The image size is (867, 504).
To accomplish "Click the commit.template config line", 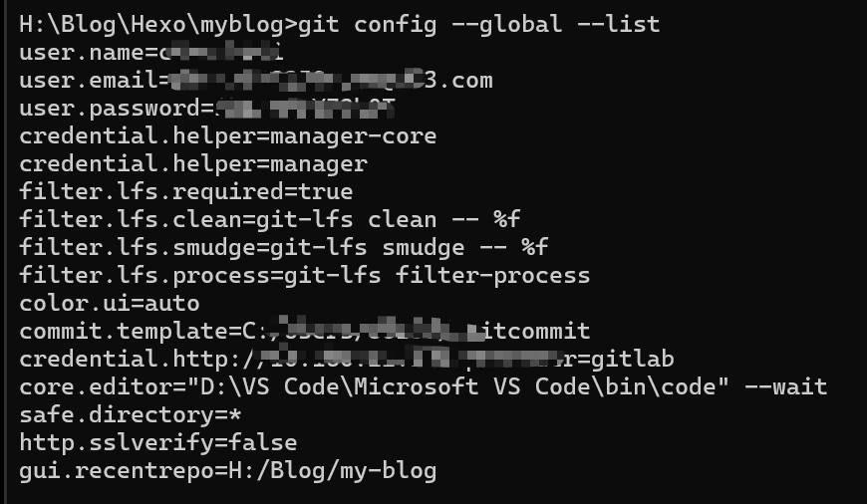I will click(x=305, y=331).
